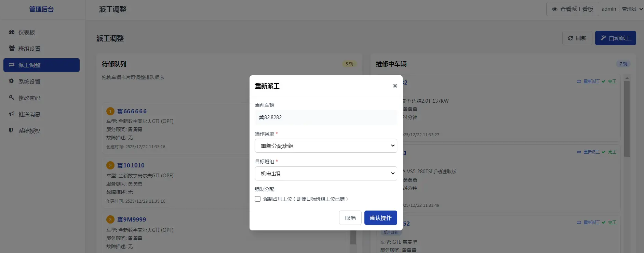Click the 自动派工 button
The height and width of the screenshot is (253, 644).
(x=615, y=38)
